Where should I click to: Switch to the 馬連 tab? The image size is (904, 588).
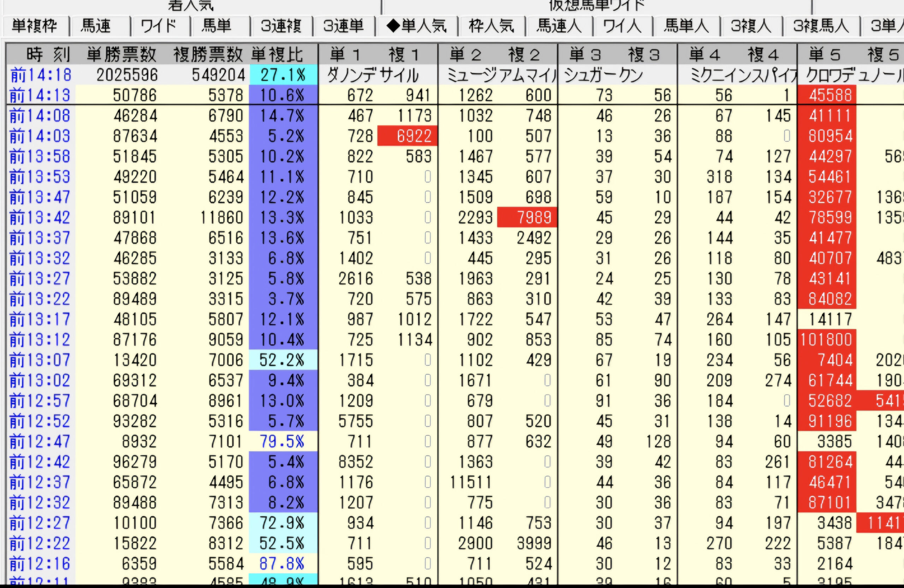click(x=96, y=26)
